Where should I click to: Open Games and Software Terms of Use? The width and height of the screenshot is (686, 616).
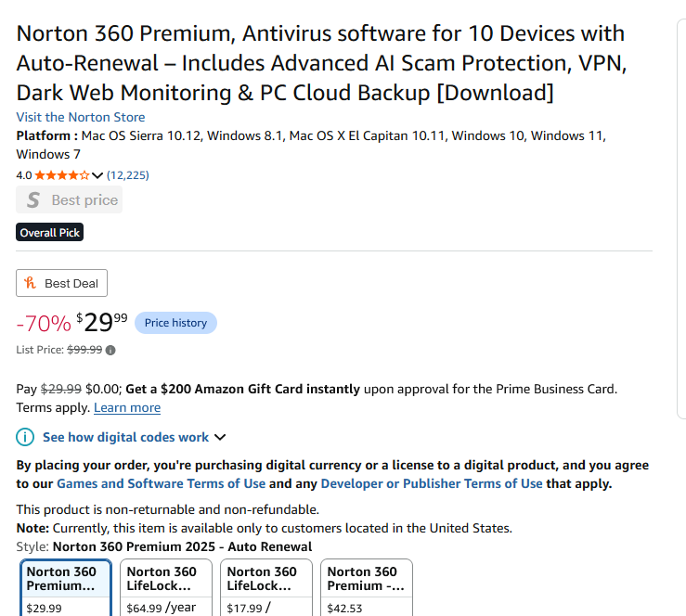(x=161, y=483)
